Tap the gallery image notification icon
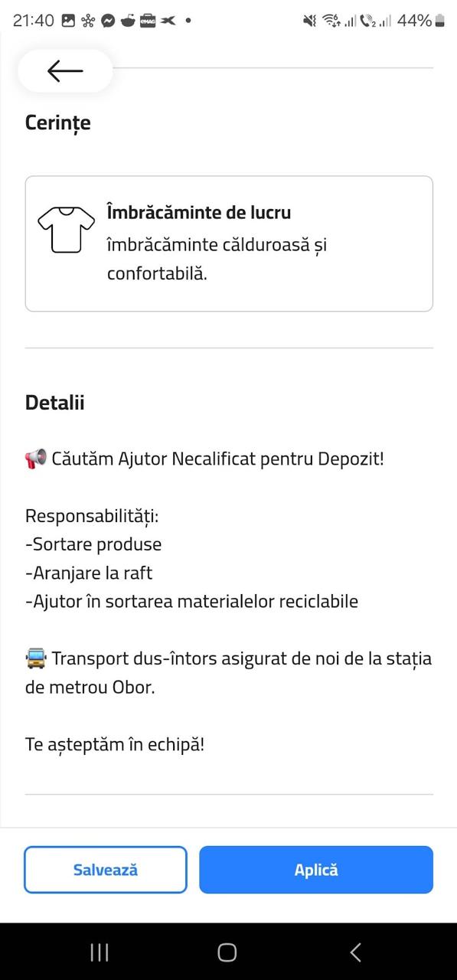This screenshot has width=457, height=980. click(x=68, y=21)
